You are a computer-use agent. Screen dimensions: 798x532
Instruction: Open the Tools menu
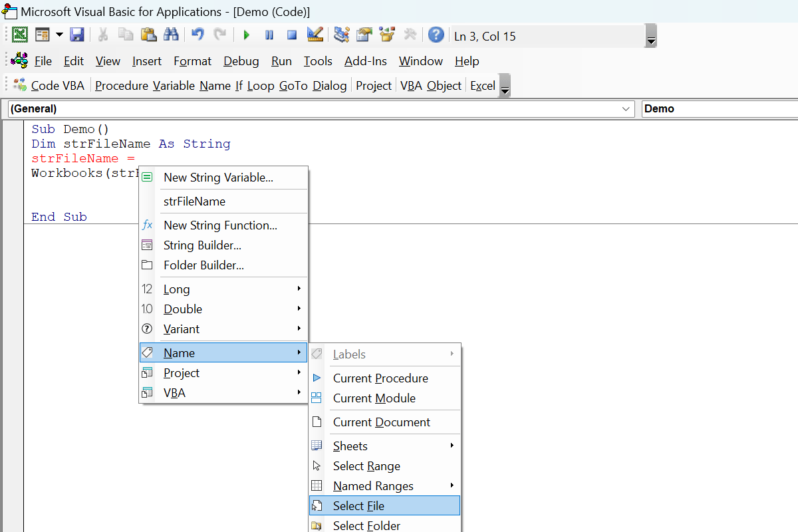pos(318,61)
